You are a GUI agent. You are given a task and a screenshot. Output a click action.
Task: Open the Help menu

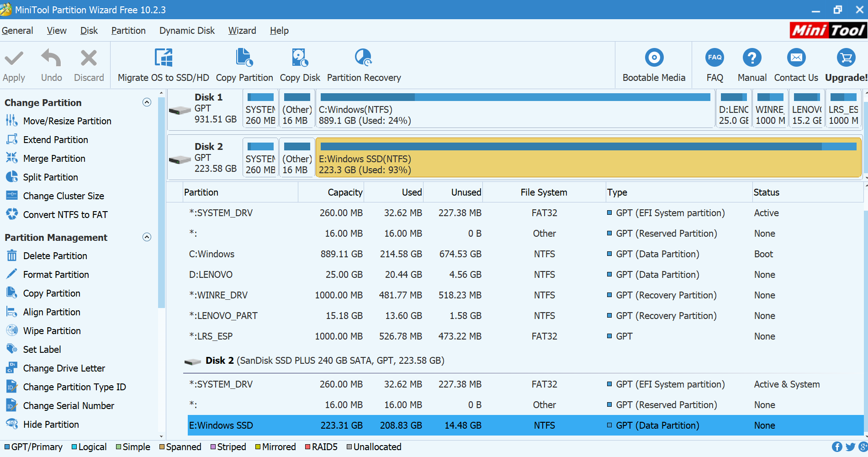pos(279,31)
